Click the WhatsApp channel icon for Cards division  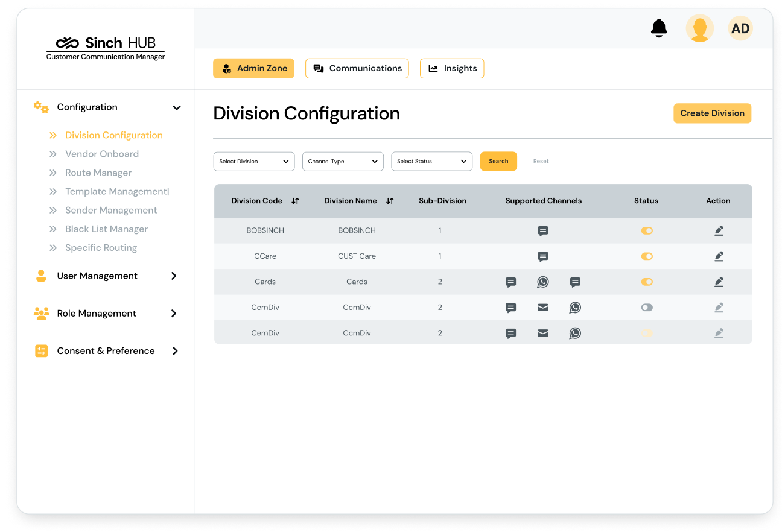pos(543,282)
